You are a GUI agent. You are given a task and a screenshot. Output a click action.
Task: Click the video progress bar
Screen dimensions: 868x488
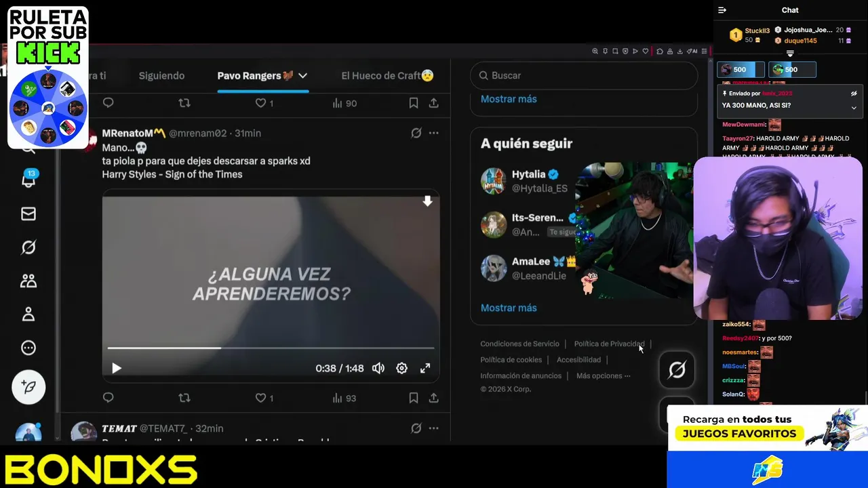point(271,348)
